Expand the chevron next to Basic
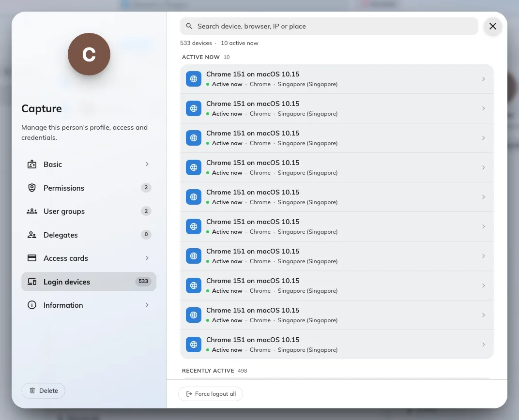 click(x=147, y=165)
